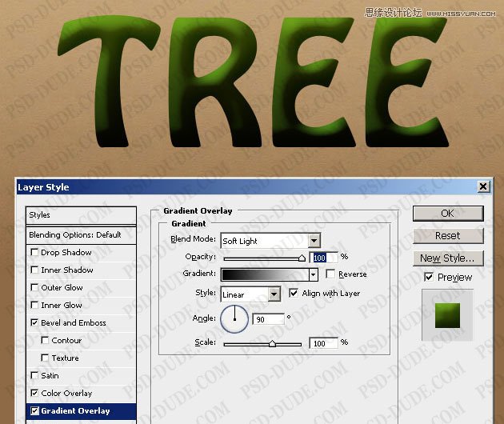
Task: Open the Blend Mode Soft Light dropdown
Action: 270,241
